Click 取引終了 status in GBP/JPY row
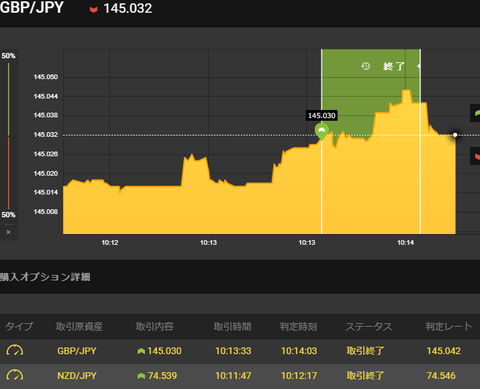The image size is (480, 389). point(365,351)
